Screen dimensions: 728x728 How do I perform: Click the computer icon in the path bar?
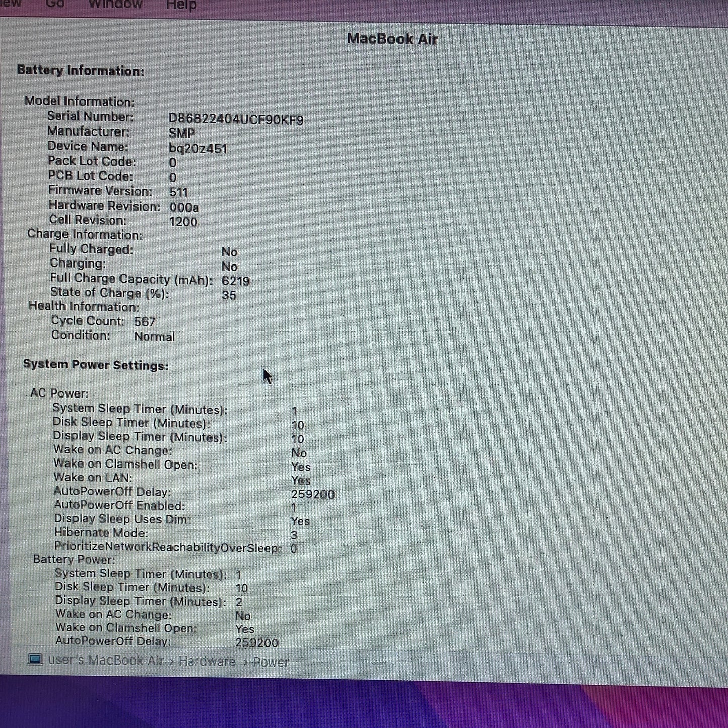(x=35, y=659)
